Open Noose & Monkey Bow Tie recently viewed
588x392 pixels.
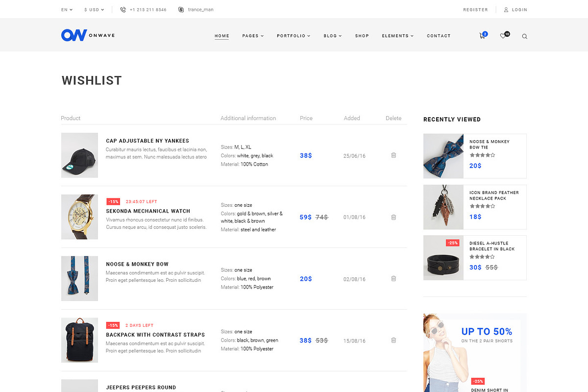[490, 144]
